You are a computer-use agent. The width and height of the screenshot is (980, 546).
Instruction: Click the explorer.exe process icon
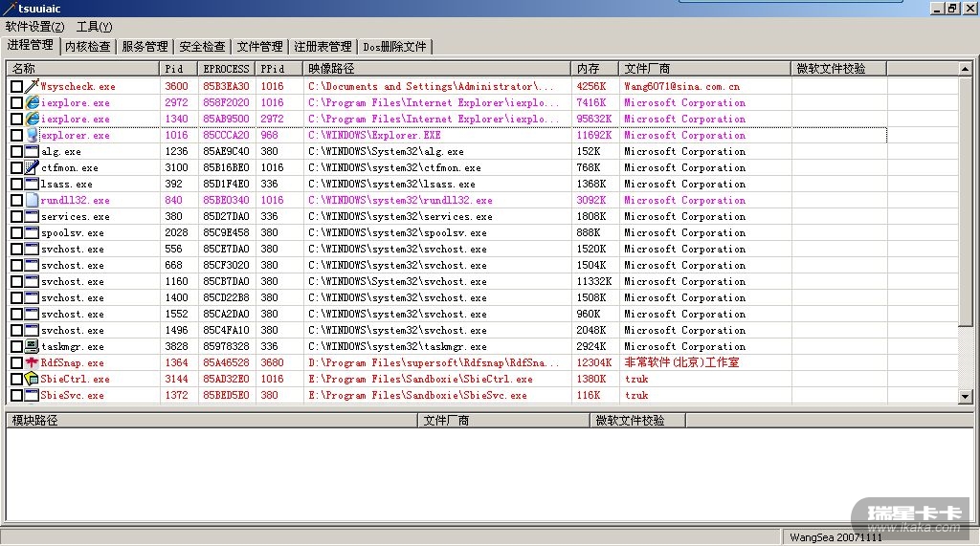[32, 134]
